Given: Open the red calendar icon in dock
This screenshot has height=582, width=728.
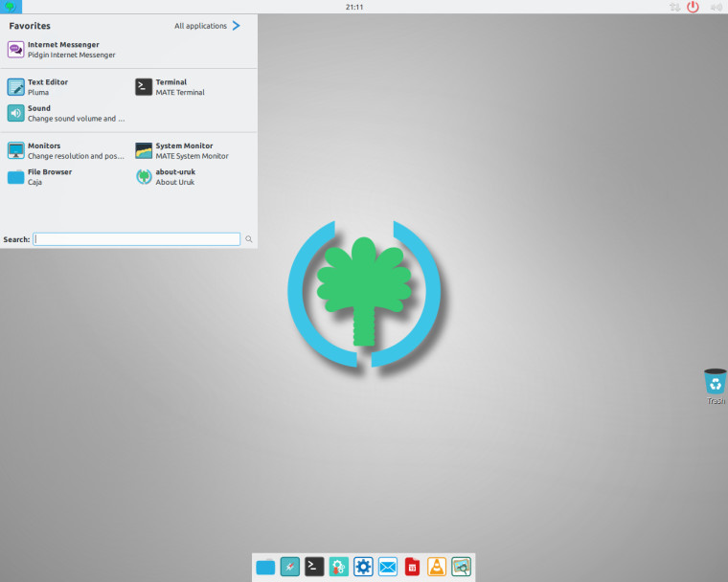Looking at the screenshot, I should coord(412,567).
